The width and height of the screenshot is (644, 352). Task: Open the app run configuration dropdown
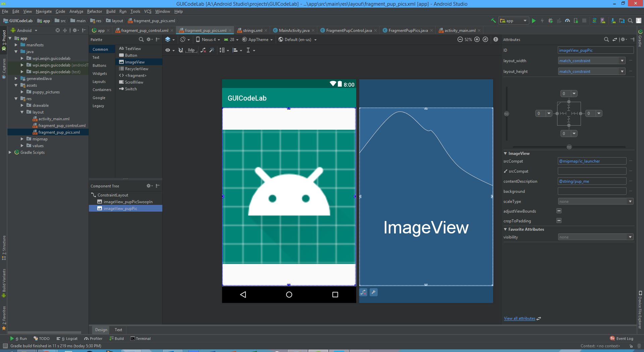click(x=514, y=20)
